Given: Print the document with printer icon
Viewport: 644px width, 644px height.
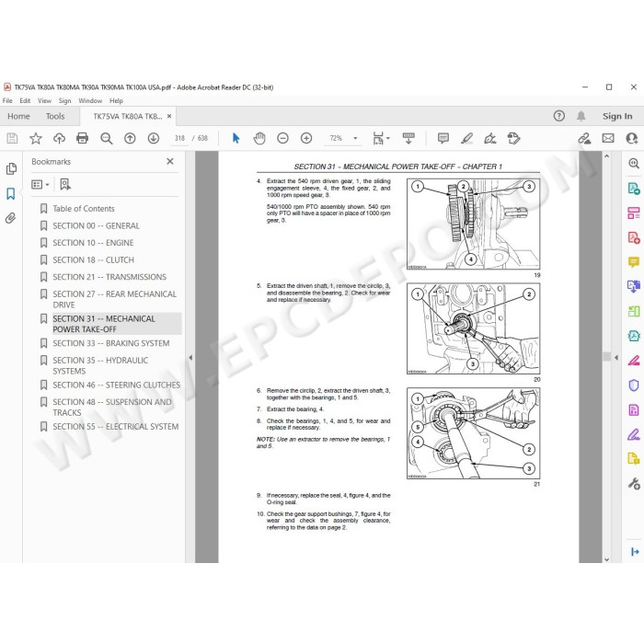Looking at the screenshot, I should click(x=83, y=138).
